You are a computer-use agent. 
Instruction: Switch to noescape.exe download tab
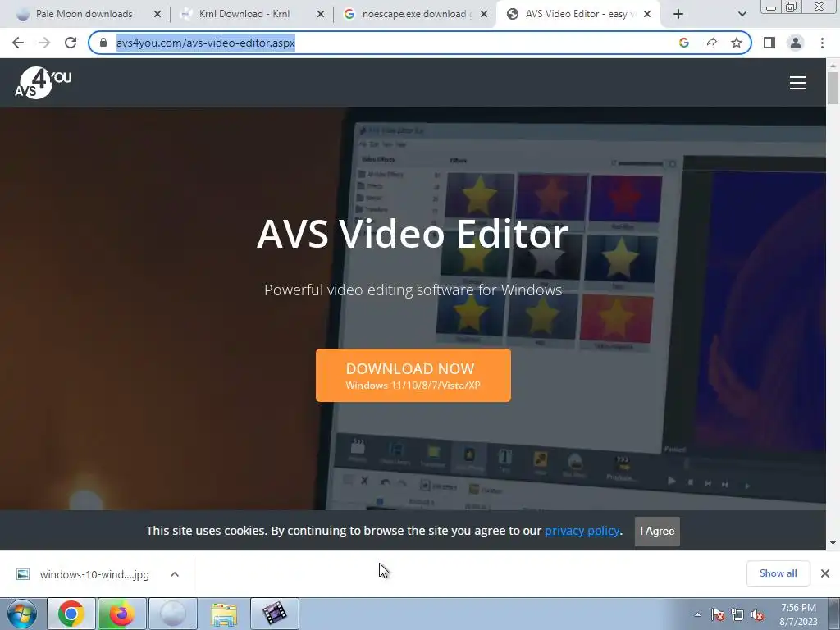pyautogui.click(x=417, y=14)
